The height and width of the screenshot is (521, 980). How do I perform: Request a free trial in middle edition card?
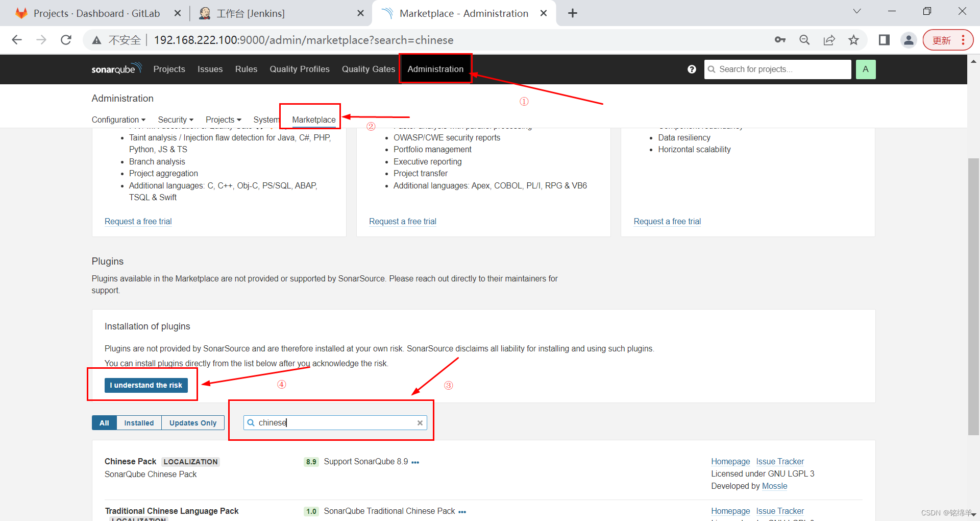click(403, 221)
